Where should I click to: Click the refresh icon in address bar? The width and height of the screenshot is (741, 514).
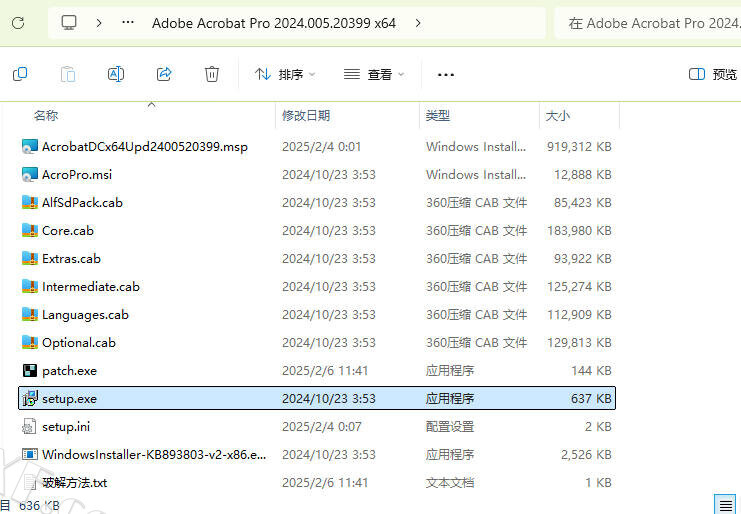tap(18, 23)
